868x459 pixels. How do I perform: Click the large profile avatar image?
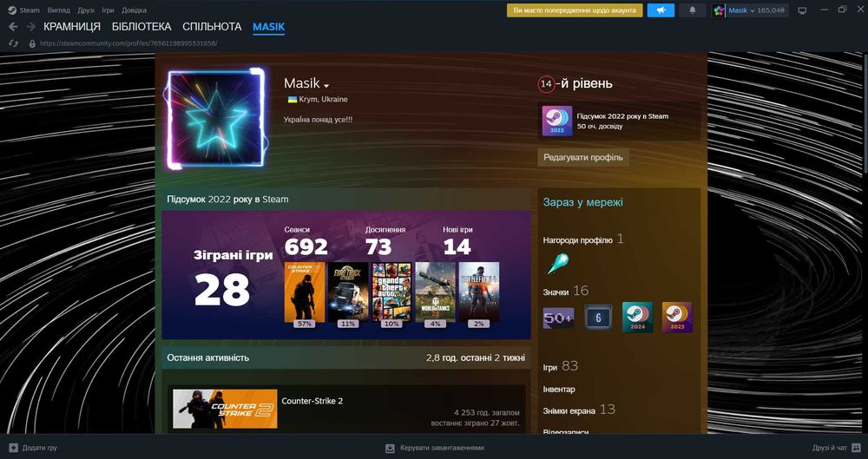(216, 120)
